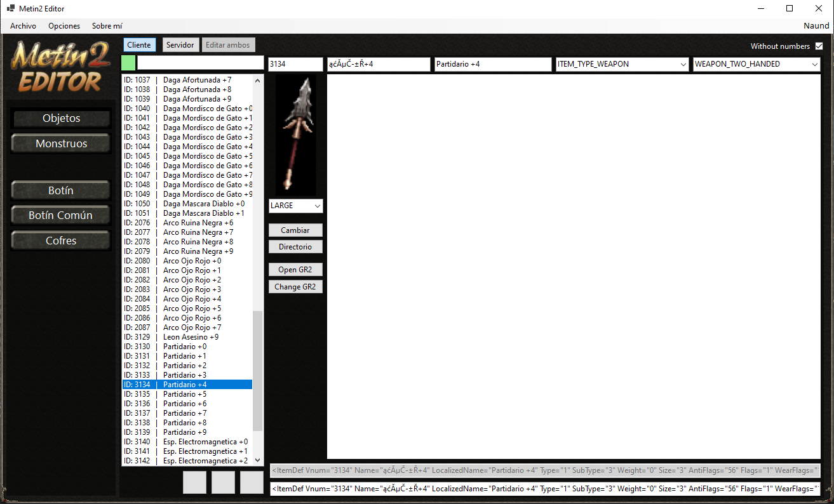Viewport: 834px width, 504px height.
Task: Click the Naund label in the menu bar
Action: pos(816,26)
